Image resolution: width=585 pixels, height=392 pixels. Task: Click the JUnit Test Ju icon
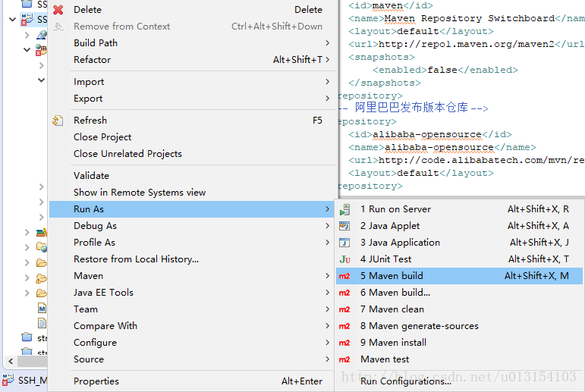(345, 259)
